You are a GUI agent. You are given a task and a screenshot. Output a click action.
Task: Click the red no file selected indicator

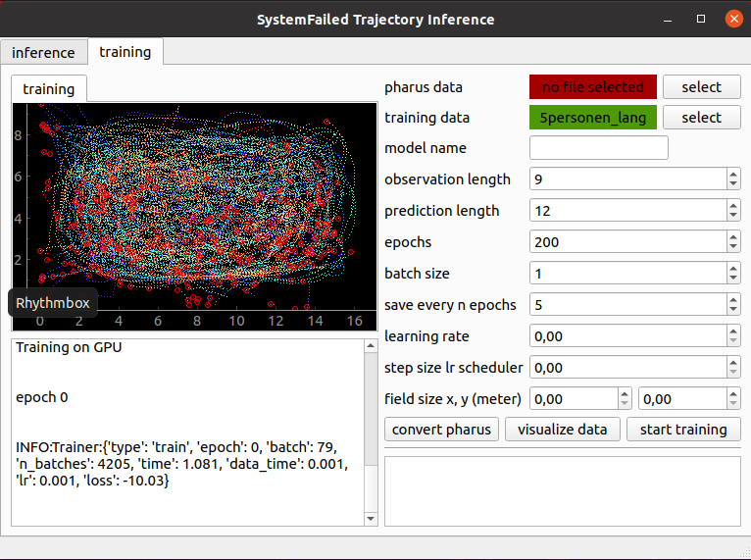[593, 87]
